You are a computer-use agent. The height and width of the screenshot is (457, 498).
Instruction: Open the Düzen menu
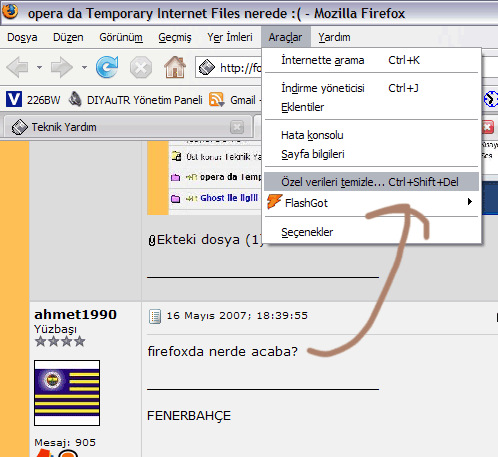click(x=68, y=37)
